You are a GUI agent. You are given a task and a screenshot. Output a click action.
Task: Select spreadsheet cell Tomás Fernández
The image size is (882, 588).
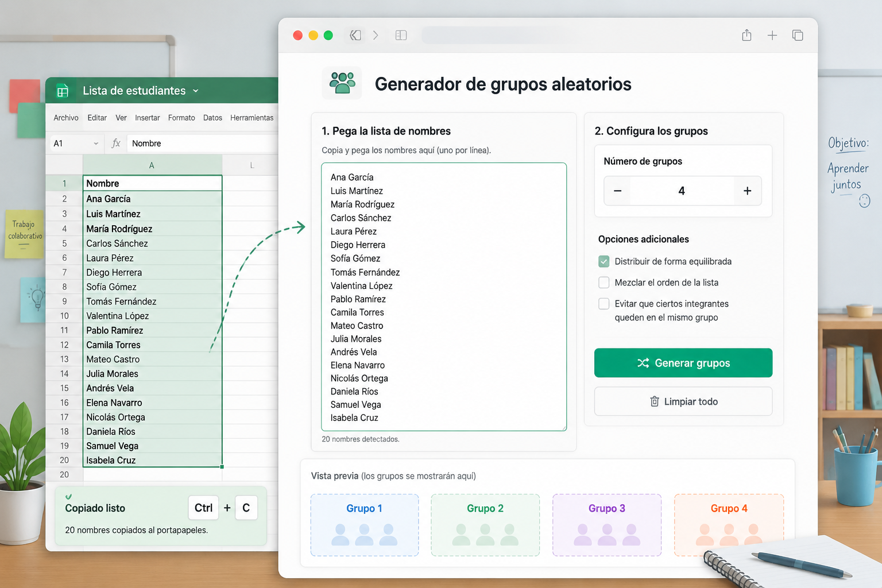coord(152,301)
